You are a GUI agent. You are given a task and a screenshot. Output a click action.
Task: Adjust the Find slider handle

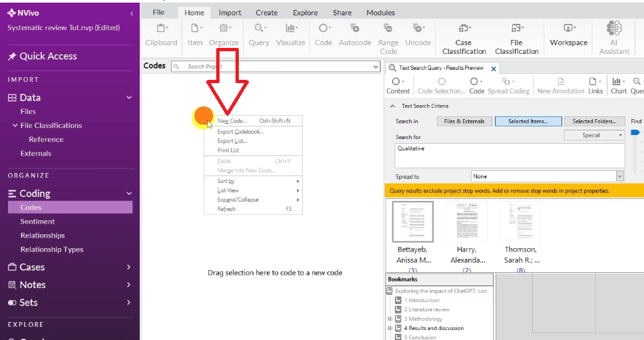click(635, 132)
